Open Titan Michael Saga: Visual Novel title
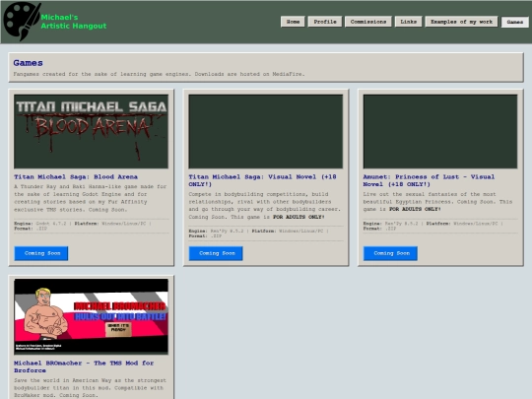 262,180
